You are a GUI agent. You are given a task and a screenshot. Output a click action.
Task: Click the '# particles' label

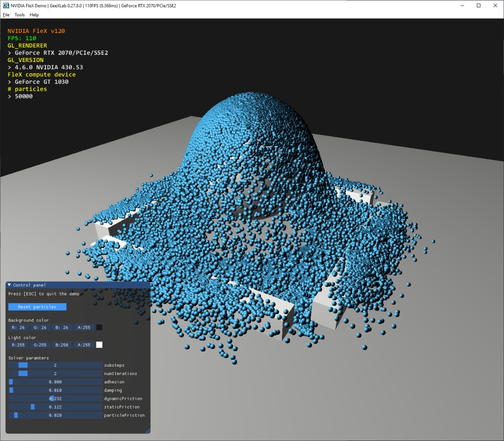[28, 89]
